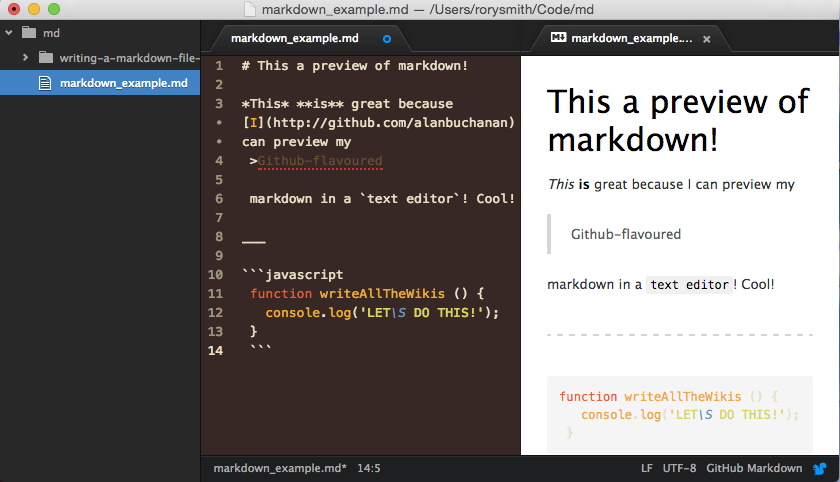Click the document icon in the window title
The height and width of the screenshot is (482, 840).
pos(250,9)
